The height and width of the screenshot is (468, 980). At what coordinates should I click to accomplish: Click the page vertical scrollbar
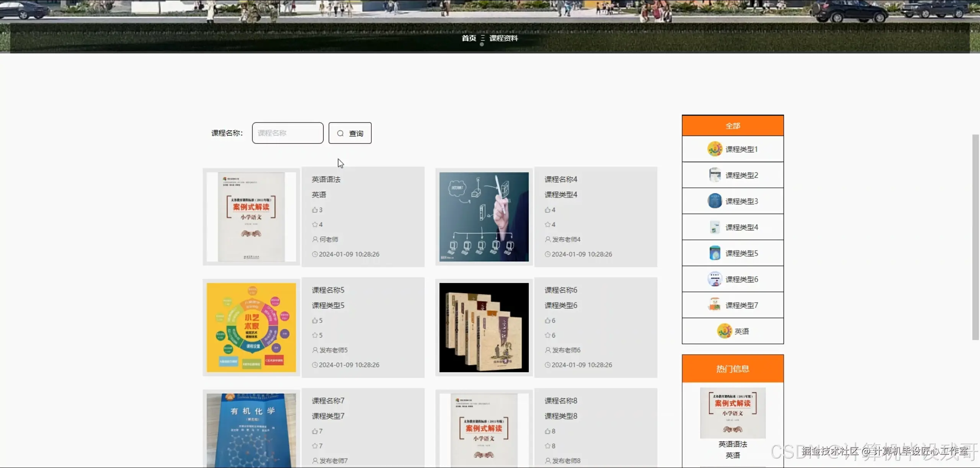click(x=975, y=237)
